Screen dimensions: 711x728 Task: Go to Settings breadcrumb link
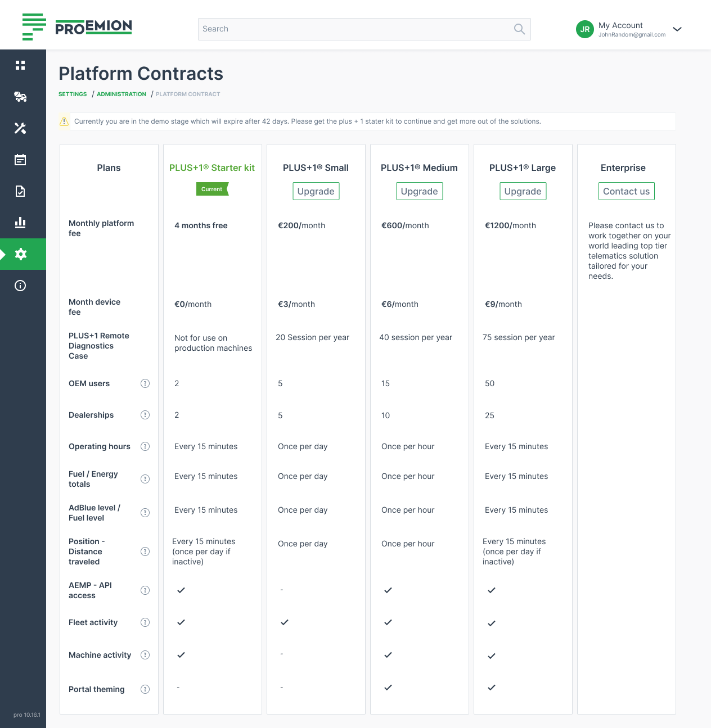[x=73, y=94]
